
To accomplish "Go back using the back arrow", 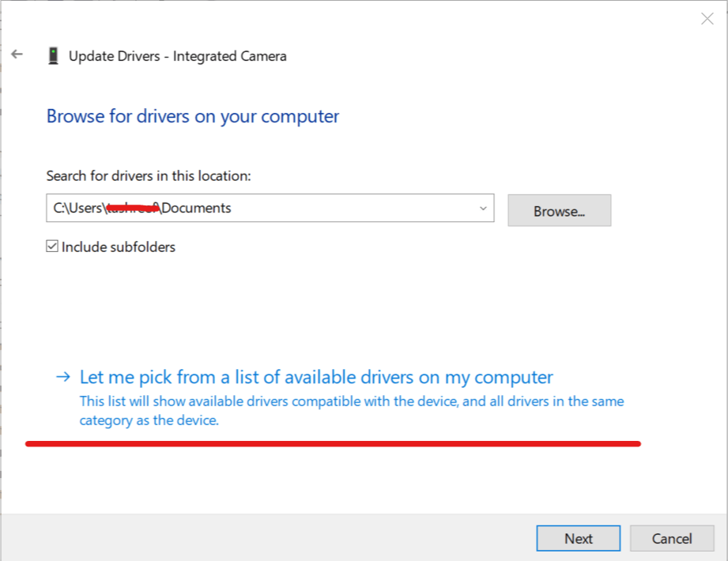I will [x=17, y=55].
